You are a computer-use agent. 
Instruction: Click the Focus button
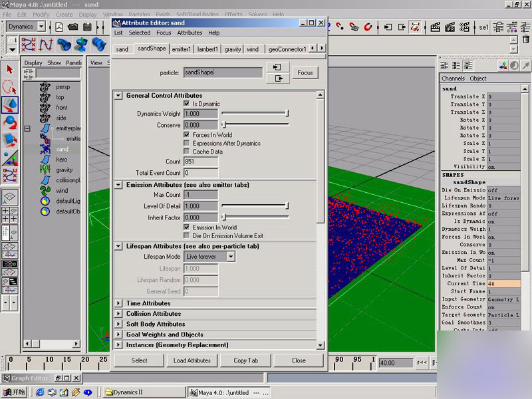tap(305, 72)
